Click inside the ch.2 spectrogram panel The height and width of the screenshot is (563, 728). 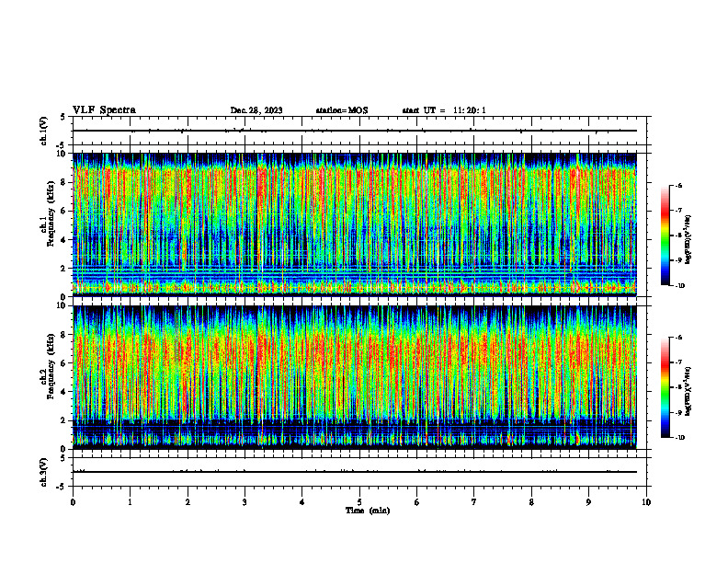(355, 377)
